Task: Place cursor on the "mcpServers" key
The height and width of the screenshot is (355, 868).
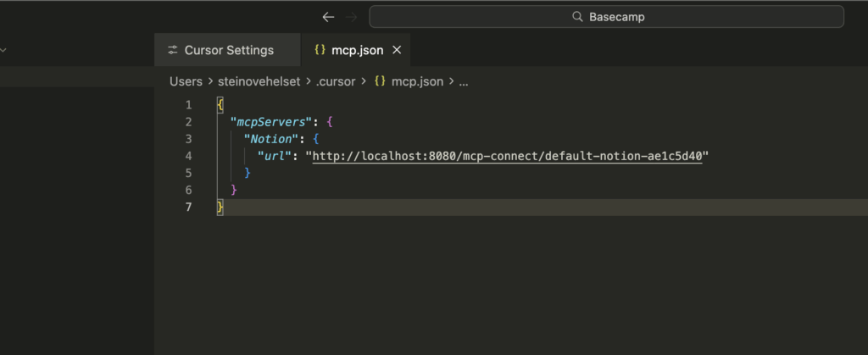Action: [264, 122]
